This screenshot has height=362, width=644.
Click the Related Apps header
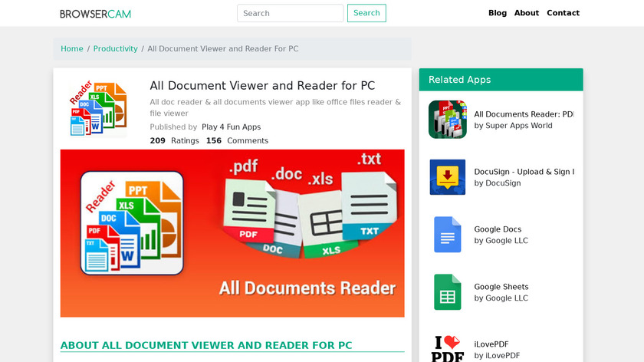click(x=501, y=80)
